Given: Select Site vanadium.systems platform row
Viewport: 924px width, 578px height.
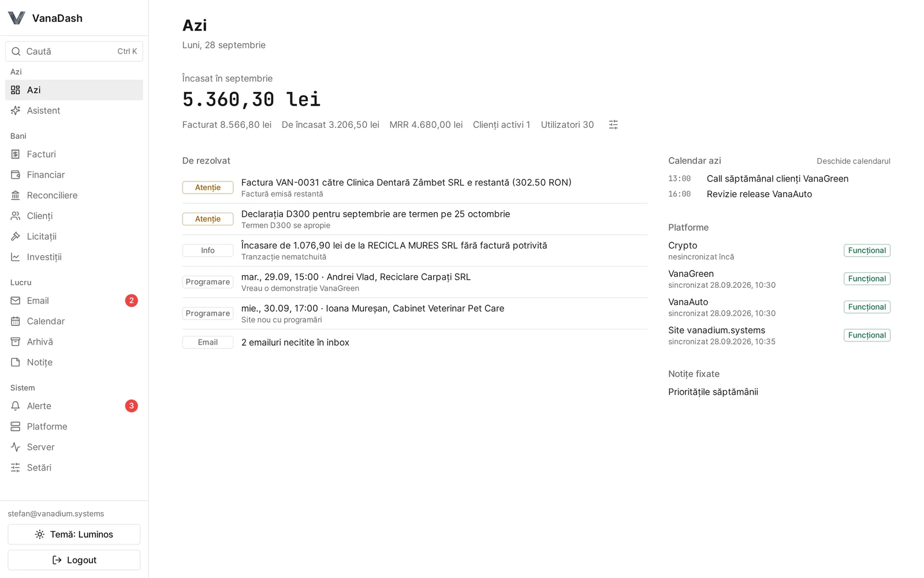Looking at the screenshot, I should (779, 335).
